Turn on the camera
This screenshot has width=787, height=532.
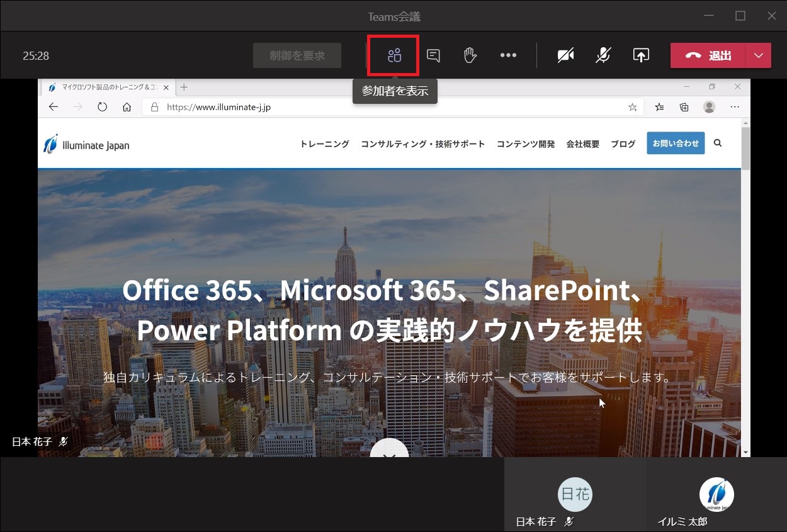click(x=565, y=55)
